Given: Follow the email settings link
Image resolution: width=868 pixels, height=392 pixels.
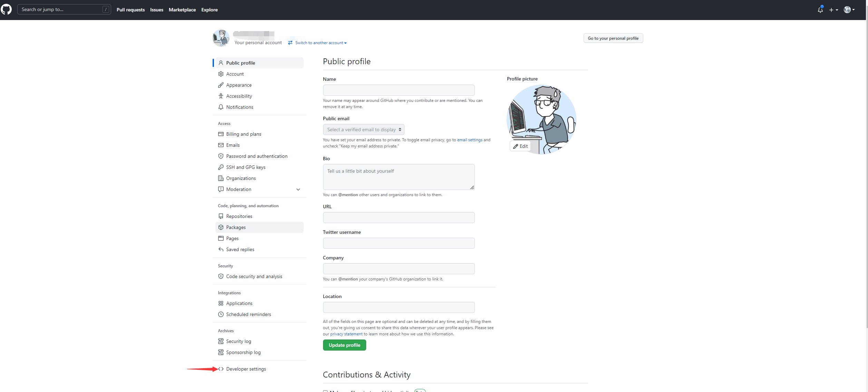Looking at the screenshot, I should (469, 140).
